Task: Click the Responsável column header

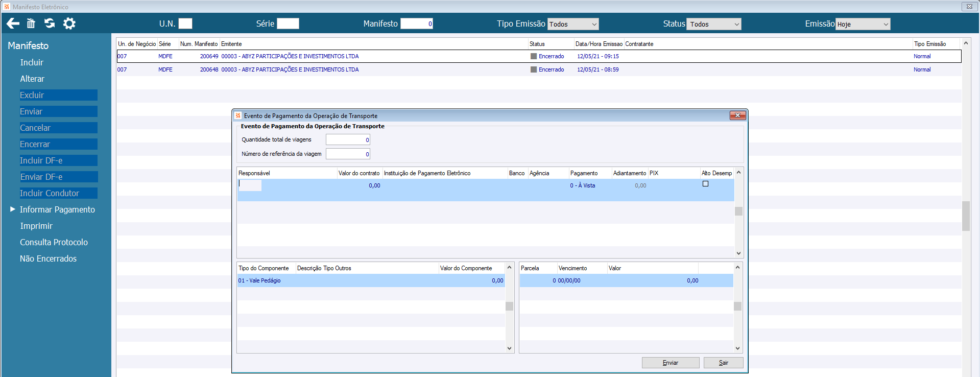Action: [x=254, y=173]
